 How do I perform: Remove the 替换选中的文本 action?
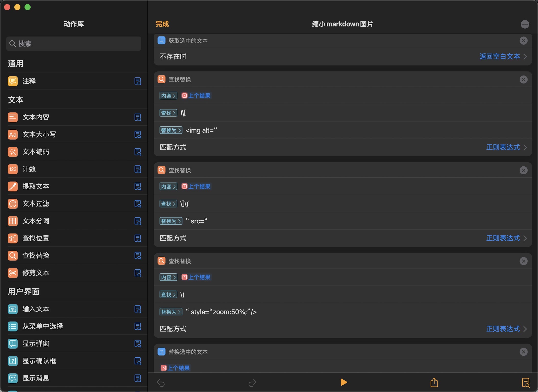pyautogui.click(x=523, y=352)
